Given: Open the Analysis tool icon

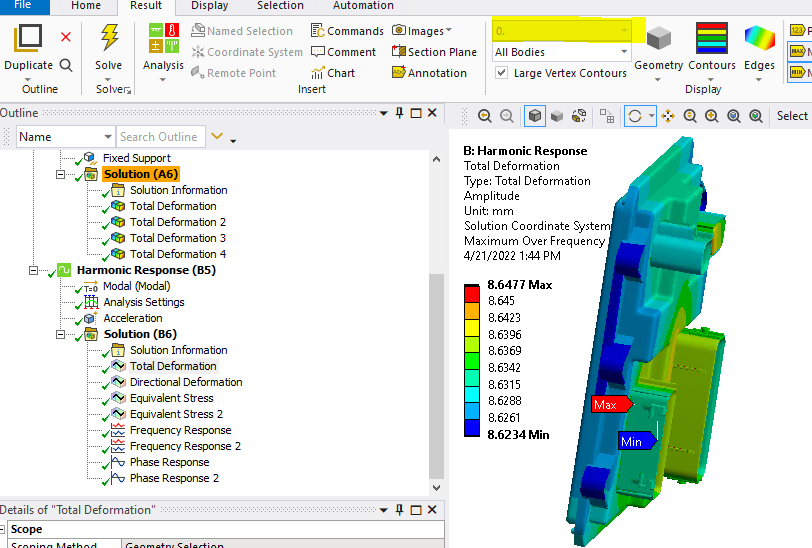Looking at the screenshot, I should pyautogui.click(x=163, y=40).
